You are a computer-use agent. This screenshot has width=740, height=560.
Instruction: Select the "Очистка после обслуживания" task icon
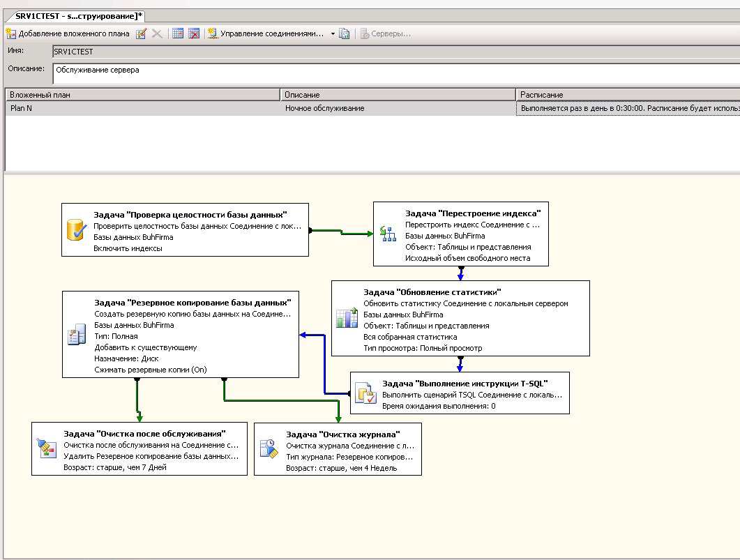tap(46, 448)
